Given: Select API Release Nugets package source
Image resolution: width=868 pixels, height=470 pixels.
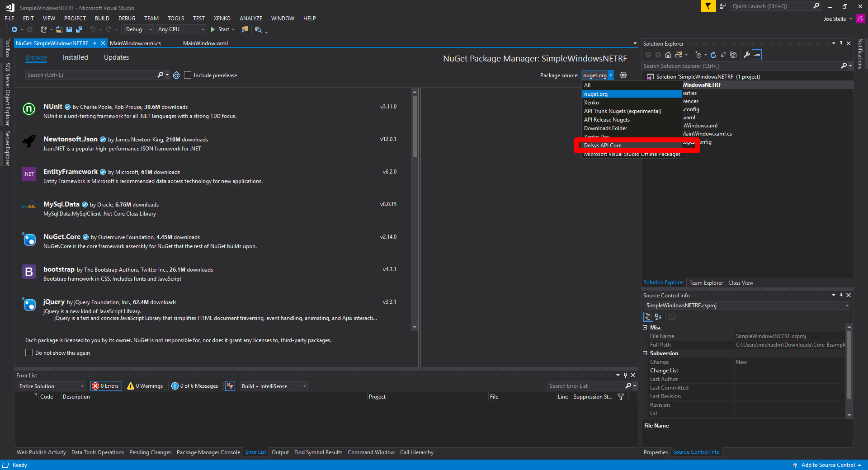Looking at the screenshot, I should coord(632,120).
